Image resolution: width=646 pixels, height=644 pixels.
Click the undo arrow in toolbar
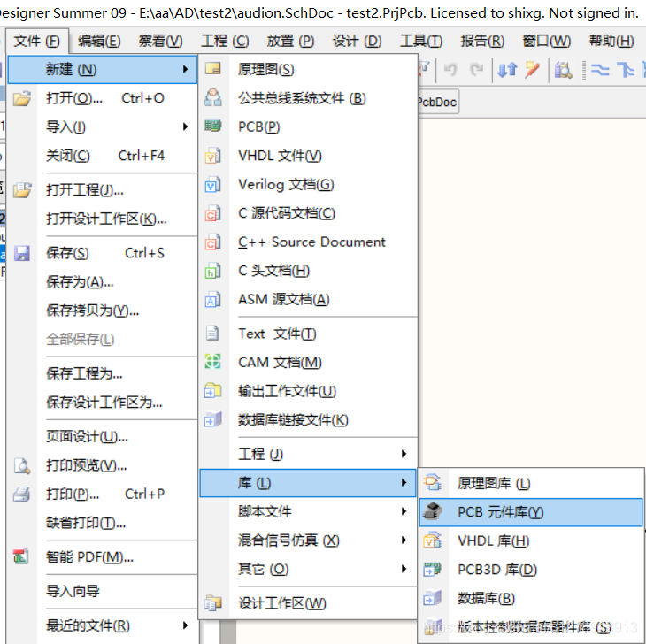pos(450,70)
